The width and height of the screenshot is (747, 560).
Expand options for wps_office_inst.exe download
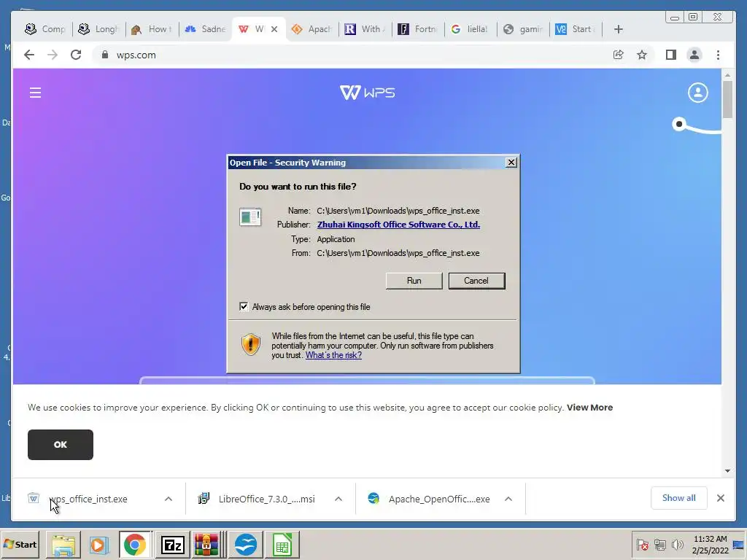(x=169, y=499)
